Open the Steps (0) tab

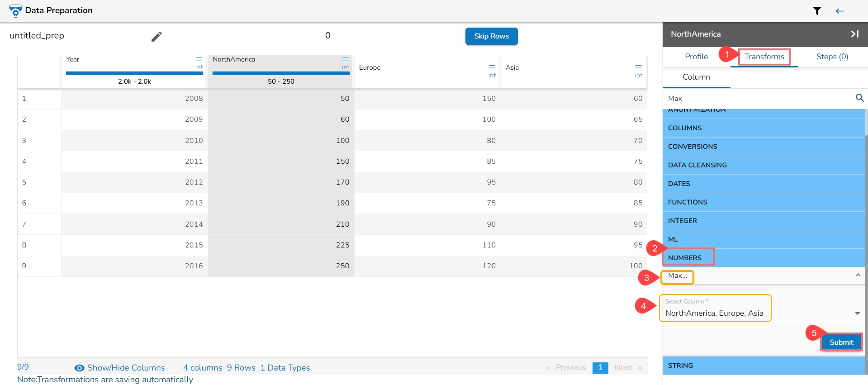pyautogui.click(x=832, y=57)
